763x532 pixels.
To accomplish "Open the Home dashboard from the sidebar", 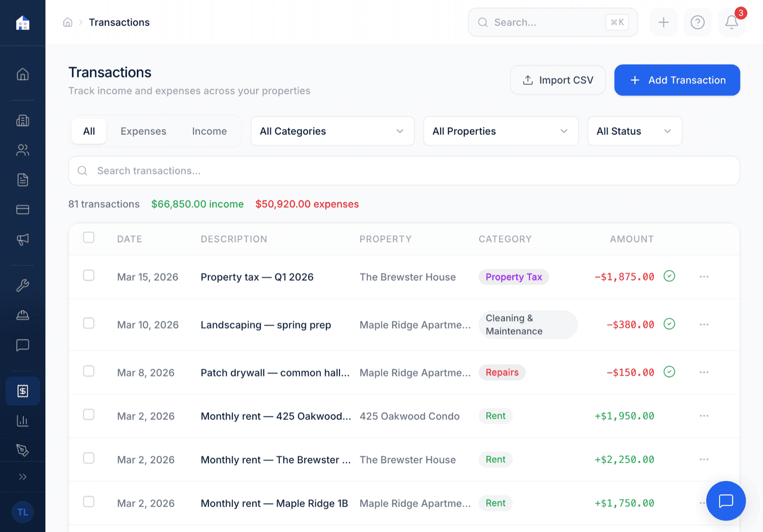I will [22, 74].
